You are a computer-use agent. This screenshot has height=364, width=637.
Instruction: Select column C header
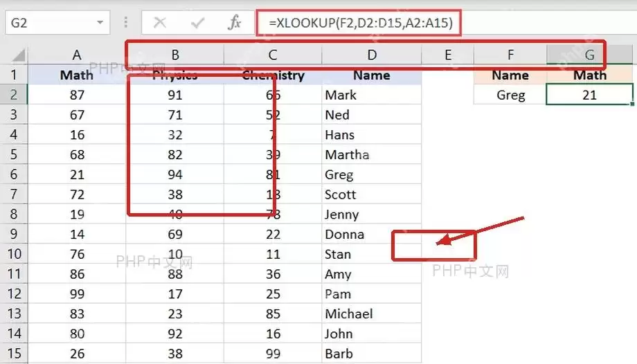[273, 55]
